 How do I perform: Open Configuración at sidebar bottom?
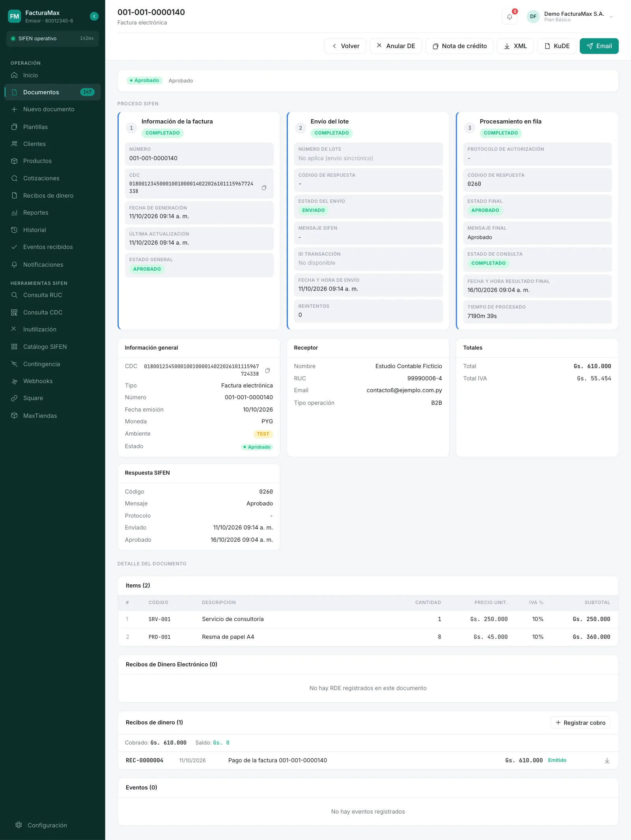tap(52, 825)
